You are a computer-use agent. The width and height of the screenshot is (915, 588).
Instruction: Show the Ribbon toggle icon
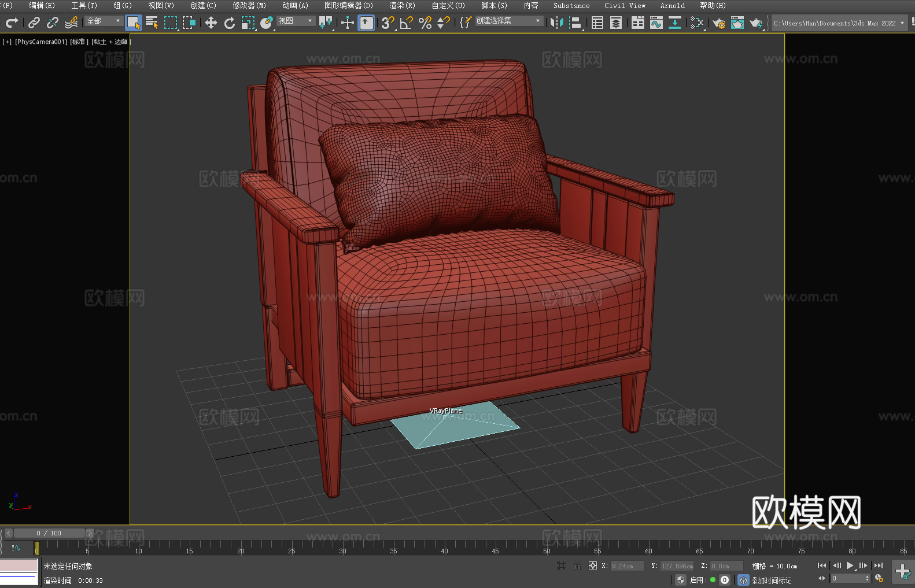(638, 23)
